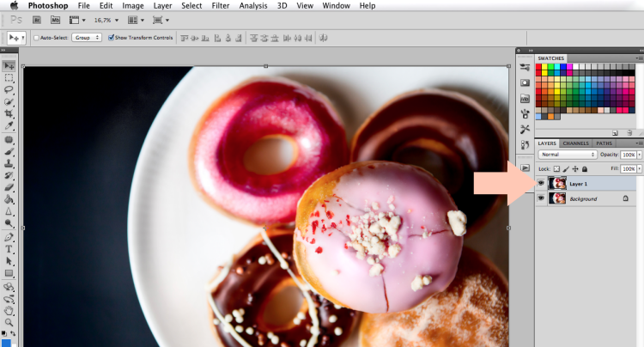Choose the Zoom tool in toolbox

click(9, 322)
